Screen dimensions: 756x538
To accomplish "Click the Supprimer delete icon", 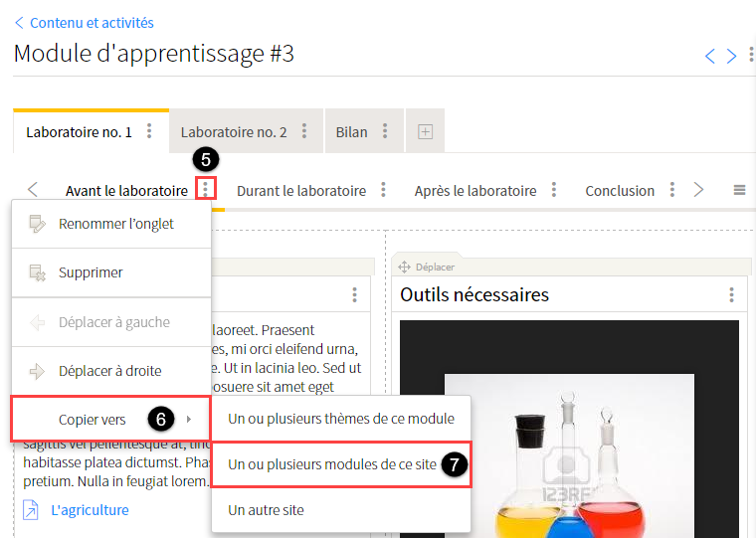I will click(x=37, y=272).
